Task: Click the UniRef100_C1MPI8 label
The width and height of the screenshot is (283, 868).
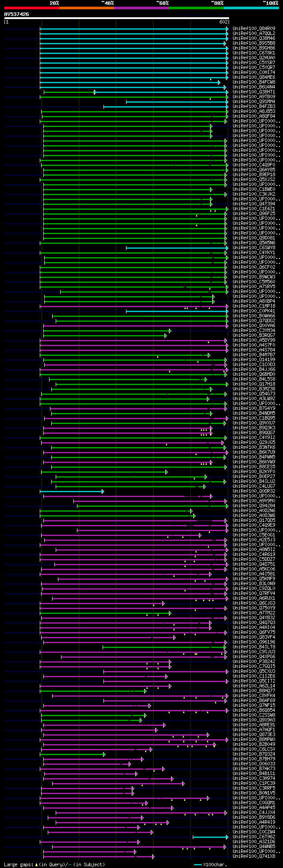Action: 254,306
